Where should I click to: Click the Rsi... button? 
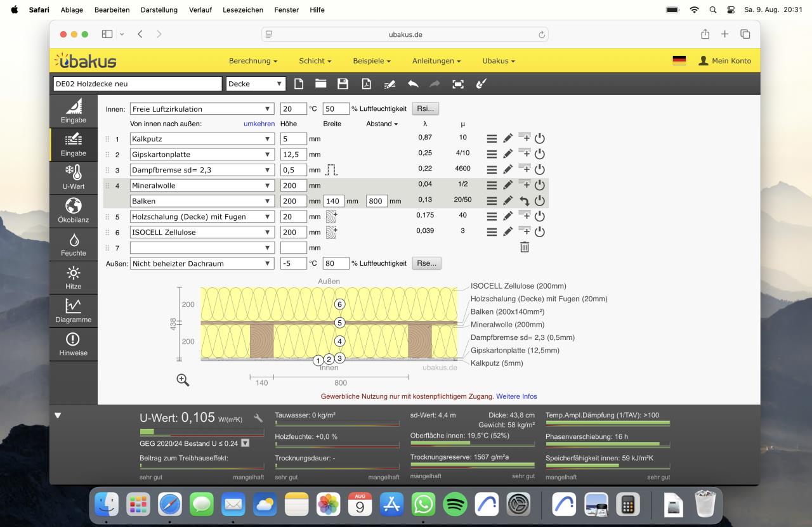click(x=426, y=109)
